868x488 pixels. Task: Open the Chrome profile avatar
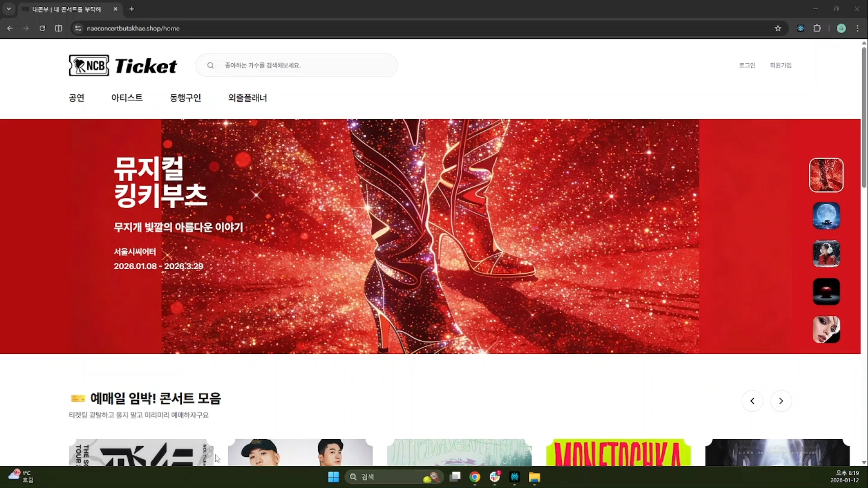tap(841, 28)
